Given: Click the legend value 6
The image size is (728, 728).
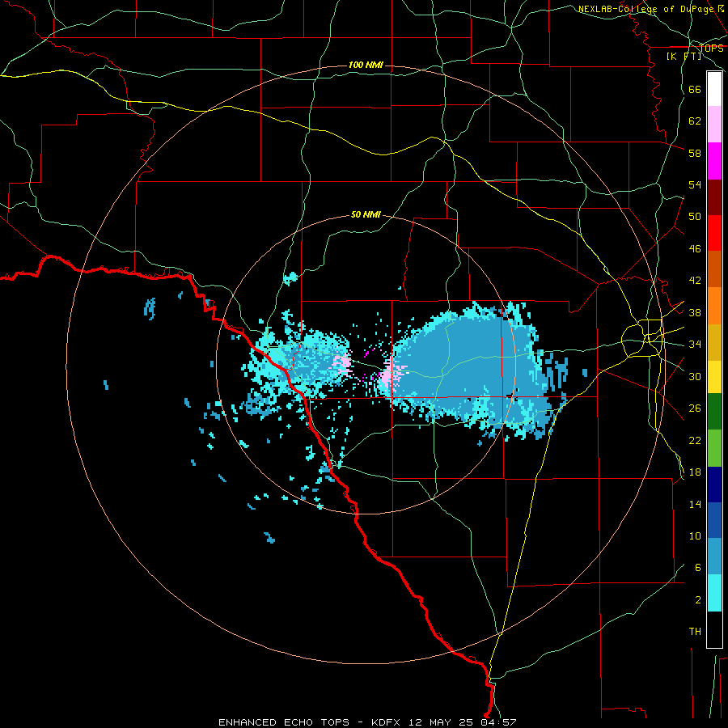Looking at the screenshot, I should click(x=698, y=568).
